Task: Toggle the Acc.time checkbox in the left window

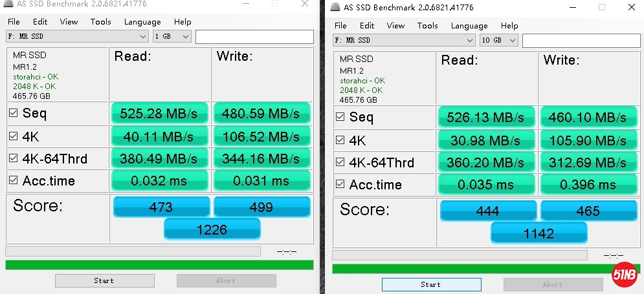Action: pyautogui.click(x=14, y=180)
